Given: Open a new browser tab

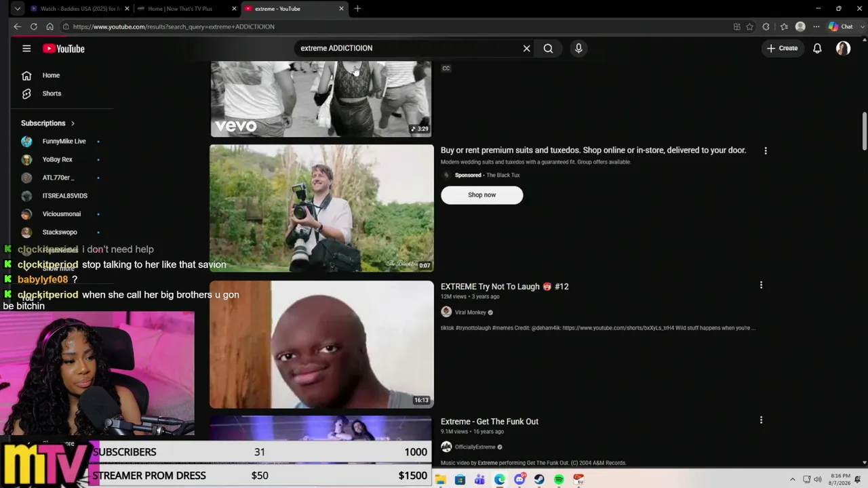Looking at the screenshot, I should coord(357,9).
